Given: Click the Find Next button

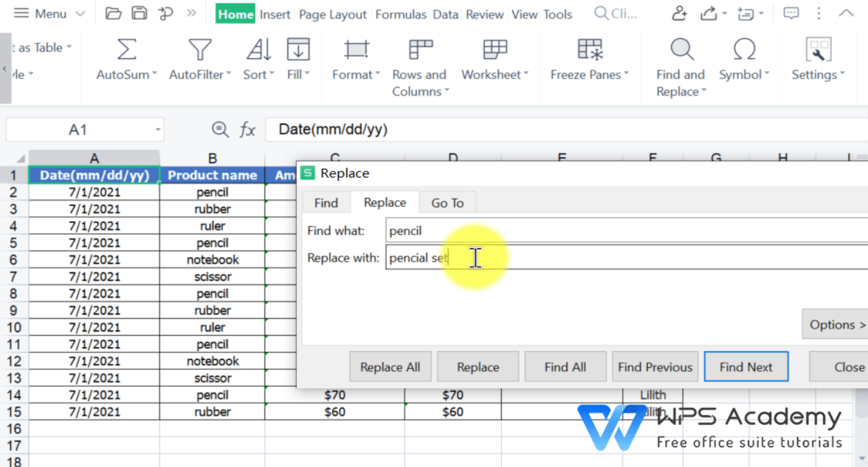Looking at the screenshot, I should pos(746,366).
